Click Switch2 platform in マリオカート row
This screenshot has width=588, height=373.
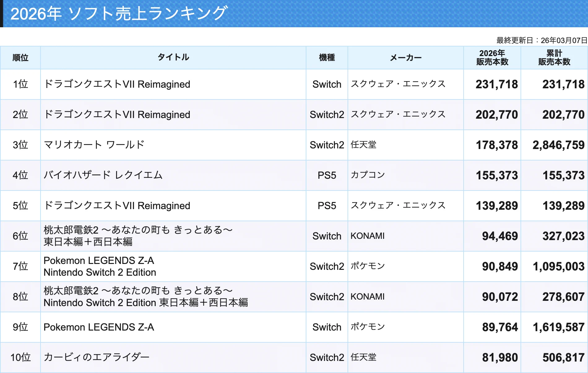click(327, 145)
